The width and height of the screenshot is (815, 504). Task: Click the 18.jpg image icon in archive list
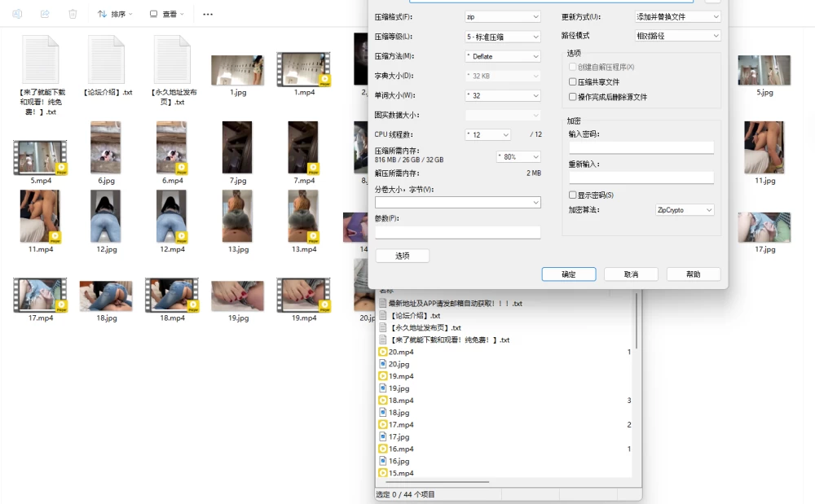[383, 413]
